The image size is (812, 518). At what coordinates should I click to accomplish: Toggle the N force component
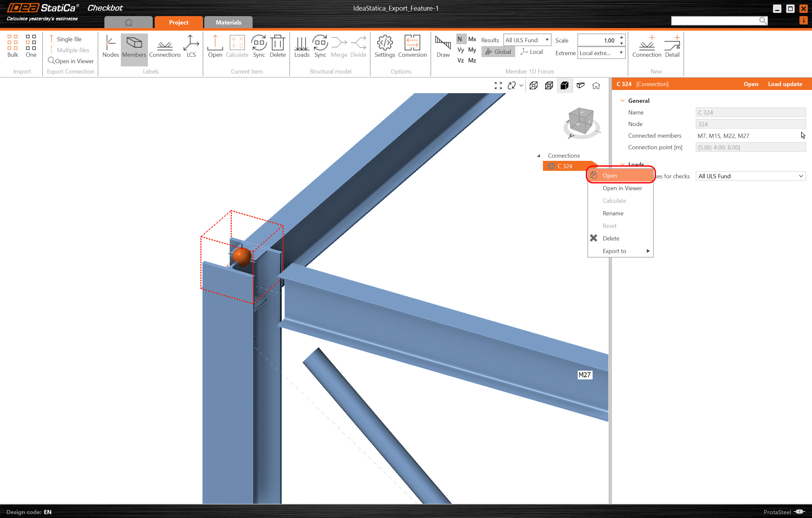459,39
